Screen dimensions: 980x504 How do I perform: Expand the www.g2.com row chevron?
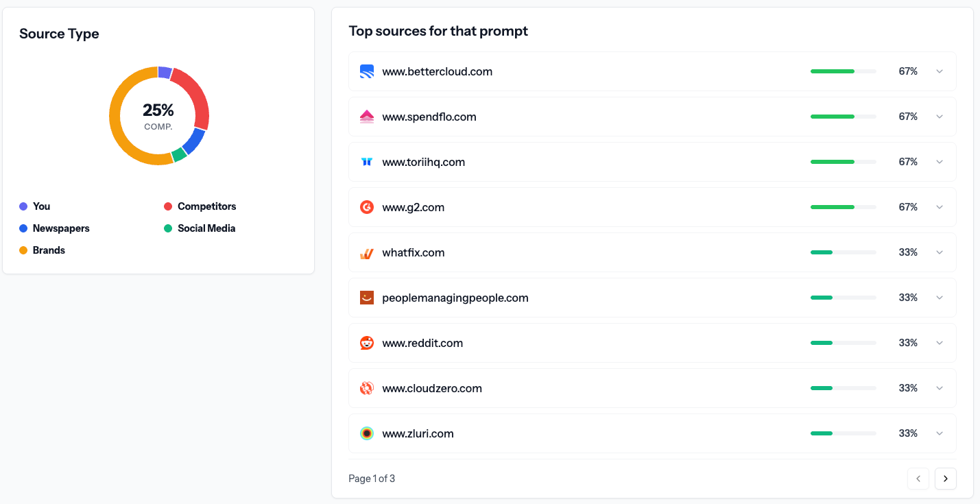pos(940,207)
